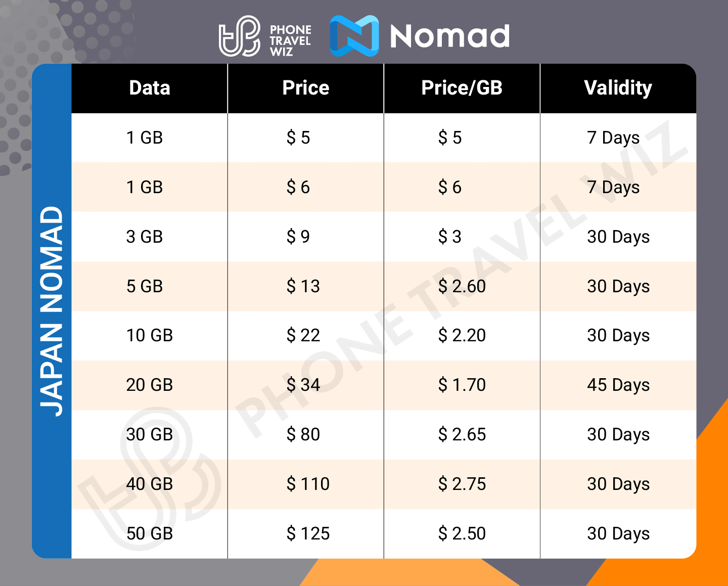Screen dimensions: 728x586
Task: Click the $ 22 price cell
Action: (303, 335)
